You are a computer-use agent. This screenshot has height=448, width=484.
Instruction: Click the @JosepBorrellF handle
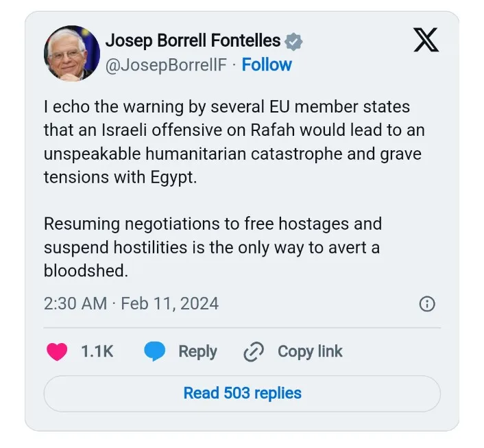[x=165, y=65]
